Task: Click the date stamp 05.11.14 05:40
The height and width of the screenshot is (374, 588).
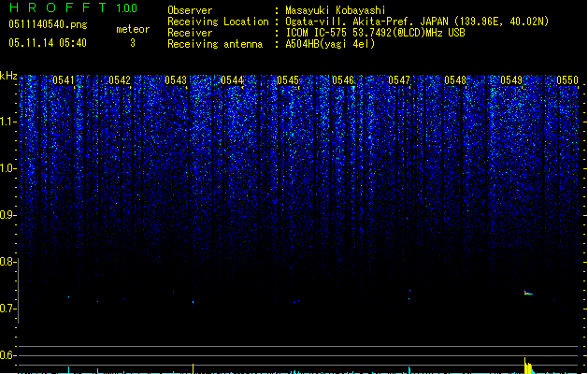Action: (48, 43)
